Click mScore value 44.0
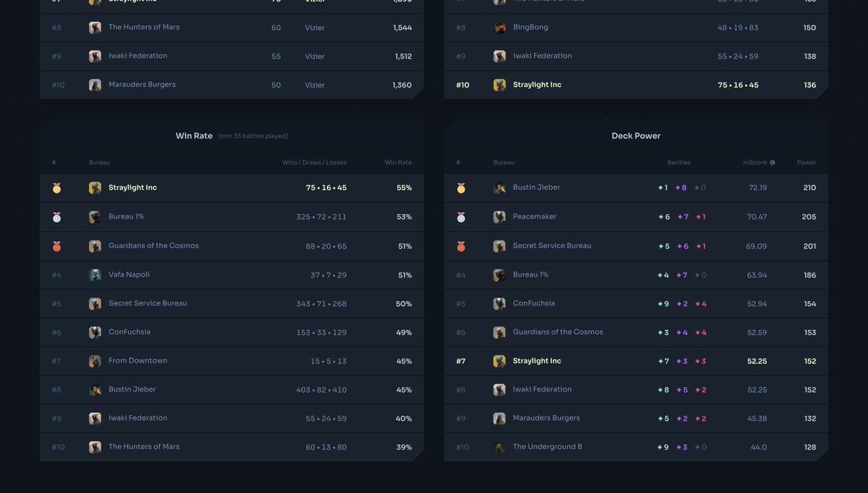Image resolution: width=868 pixels, height=493 pixels. pyautogui.click(x=759, y=447)
